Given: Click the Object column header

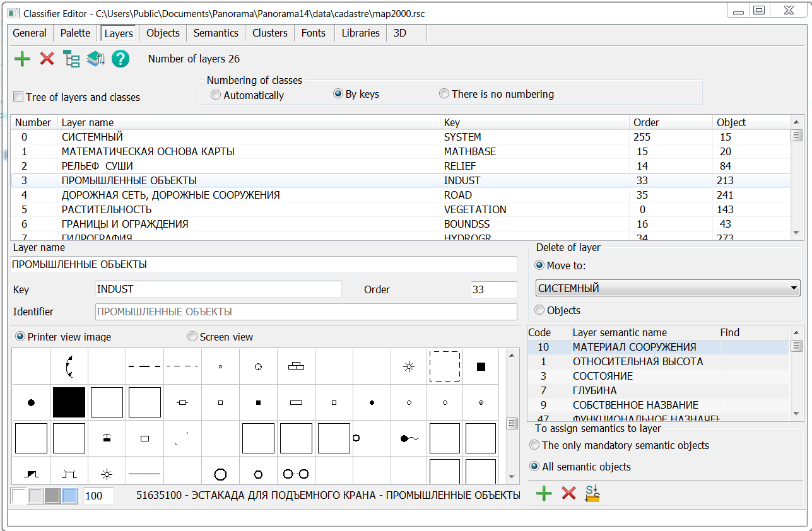Looking at the screenshot, I should point(751,122).
